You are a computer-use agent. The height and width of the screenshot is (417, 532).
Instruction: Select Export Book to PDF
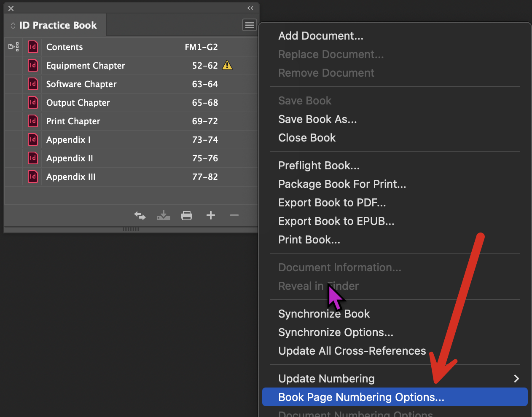point(332,202)
